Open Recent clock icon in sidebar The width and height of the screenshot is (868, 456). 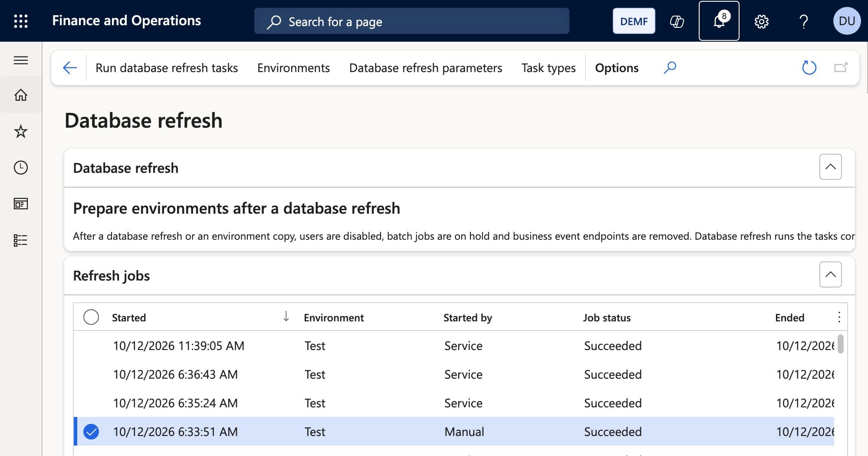pyautogui.click(x=21, y=168)
